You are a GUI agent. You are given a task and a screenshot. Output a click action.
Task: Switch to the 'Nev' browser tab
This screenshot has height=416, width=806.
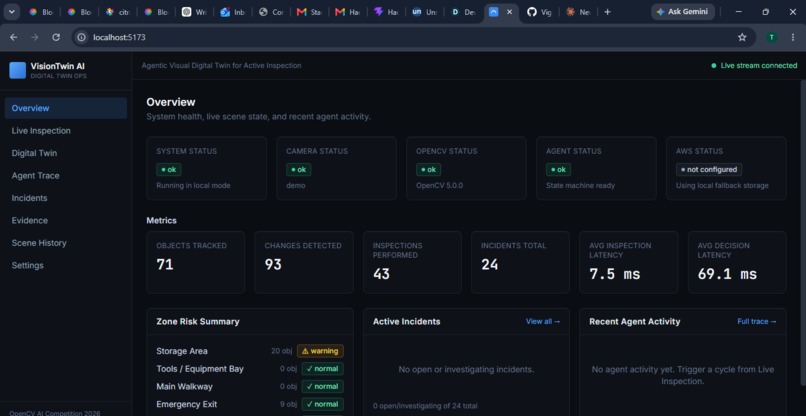[578, 12]
